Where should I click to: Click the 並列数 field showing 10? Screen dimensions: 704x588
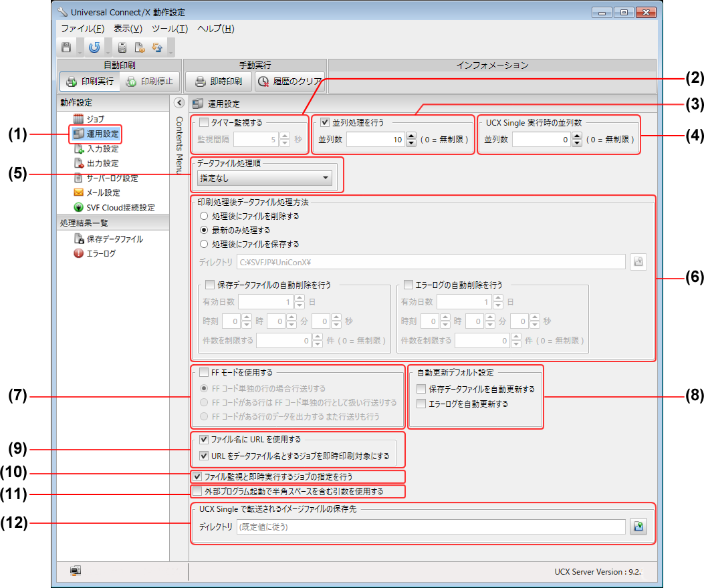[375, 140]
